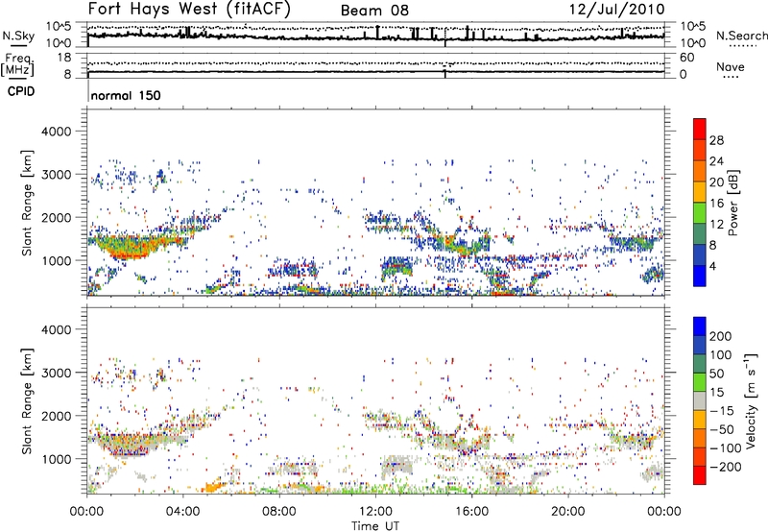Click the '16:00' time axis tick

(x=471, y=512)
